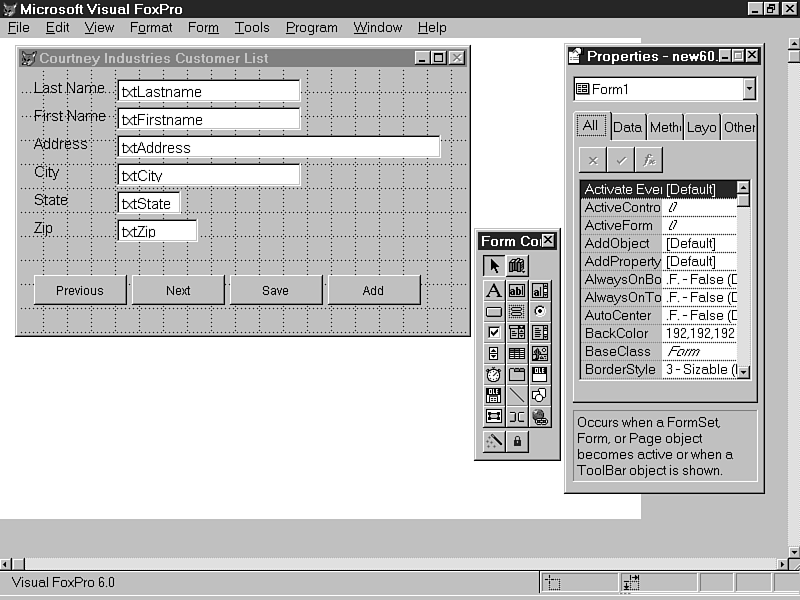Select the Grid control tool
800x600 pixels.
(x=516, y=354)
